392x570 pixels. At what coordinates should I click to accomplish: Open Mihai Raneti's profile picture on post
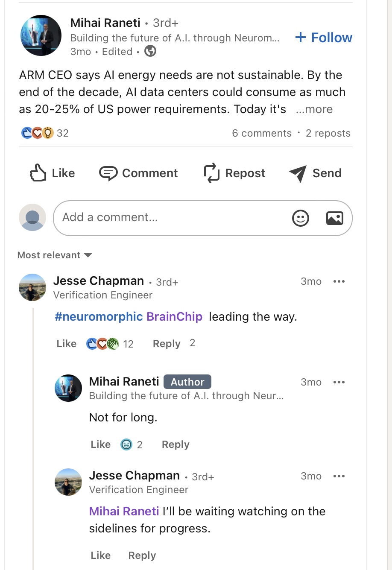click(x=41, y=35)
